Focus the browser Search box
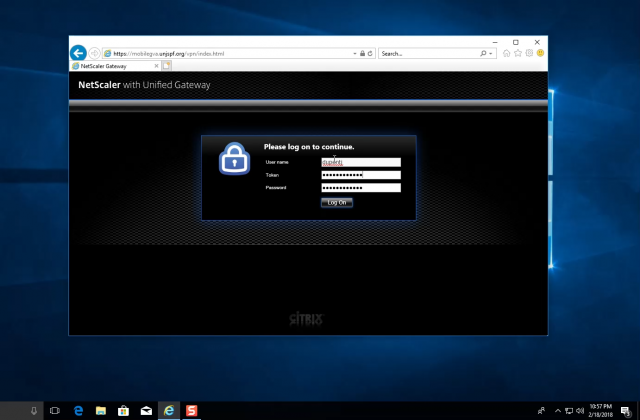Image resolution: width=640 pixels, height=420 pixels. click(x=429, y=53)
